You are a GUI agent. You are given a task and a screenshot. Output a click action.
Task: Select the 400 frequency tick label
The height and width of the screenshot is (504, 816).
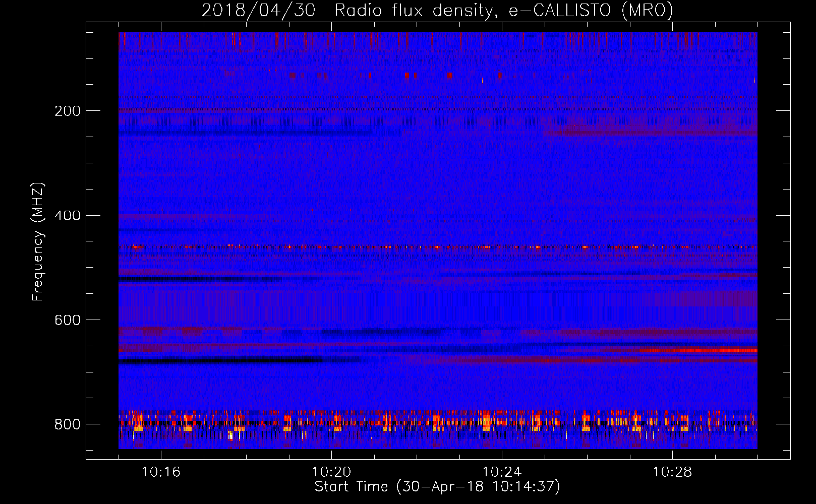point(68,216)
